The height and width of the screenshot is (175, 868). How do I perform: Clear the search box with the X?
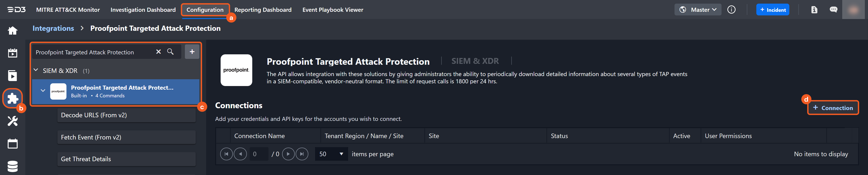158,52
